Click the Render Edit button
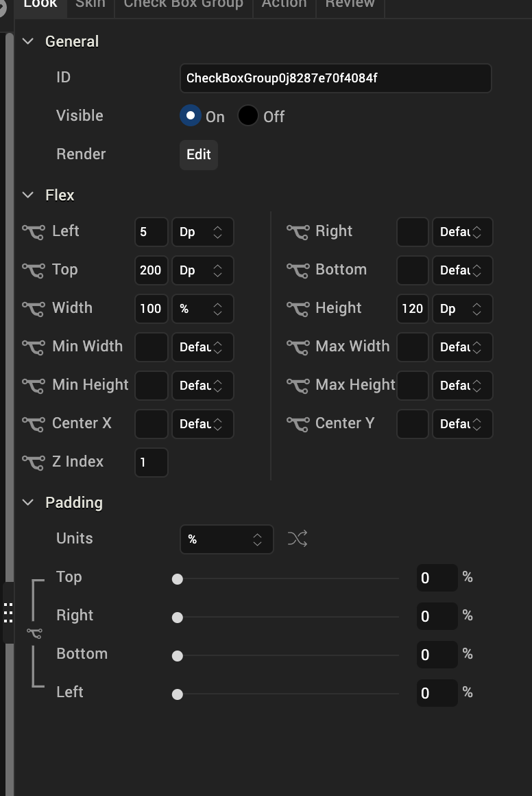This screenshot has height=796, width=532. [x=199, y=154]
